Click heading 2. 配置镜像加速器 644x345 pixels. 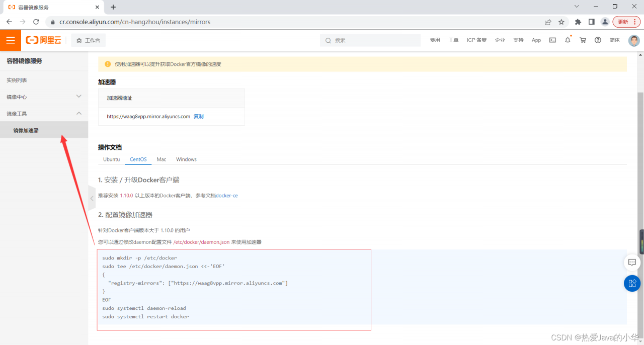pyautogui.click(x=125, y=215)
